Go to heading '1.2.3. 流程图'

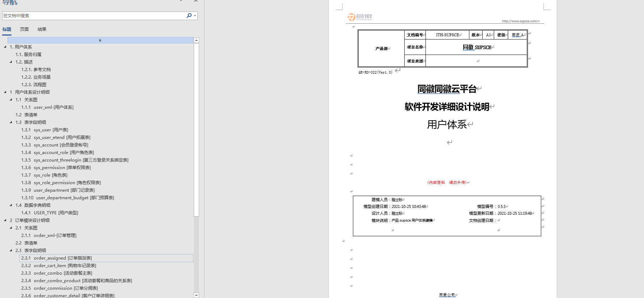tap(34, 85)
